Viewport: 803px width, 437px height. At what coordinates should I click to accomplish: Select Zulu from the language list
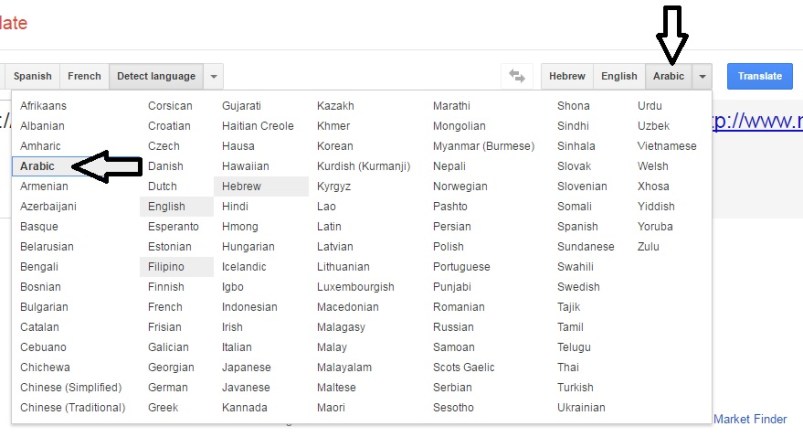[x=649, y=246]
